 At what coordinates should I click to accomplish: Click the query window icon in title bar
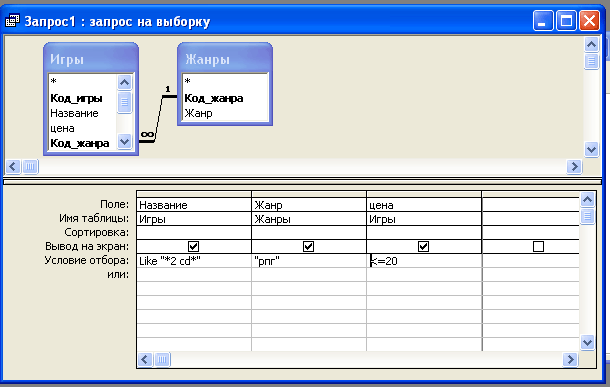12,21
